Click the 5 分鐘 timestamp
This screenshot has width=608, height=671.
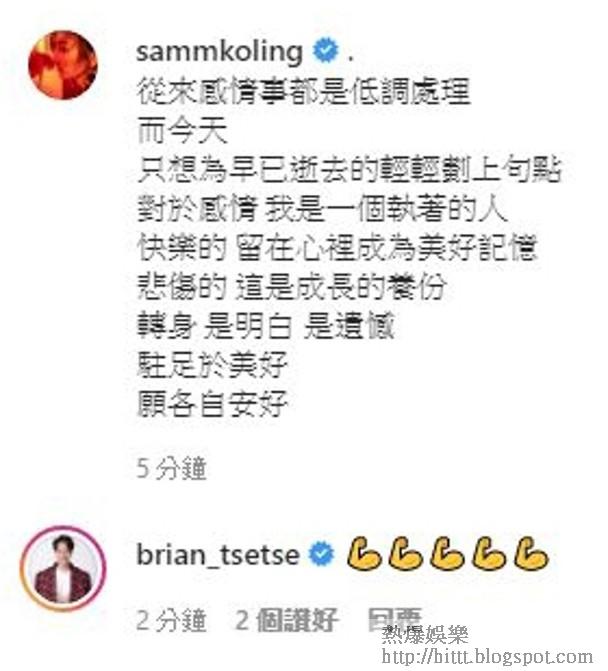(x=172, y=469)
